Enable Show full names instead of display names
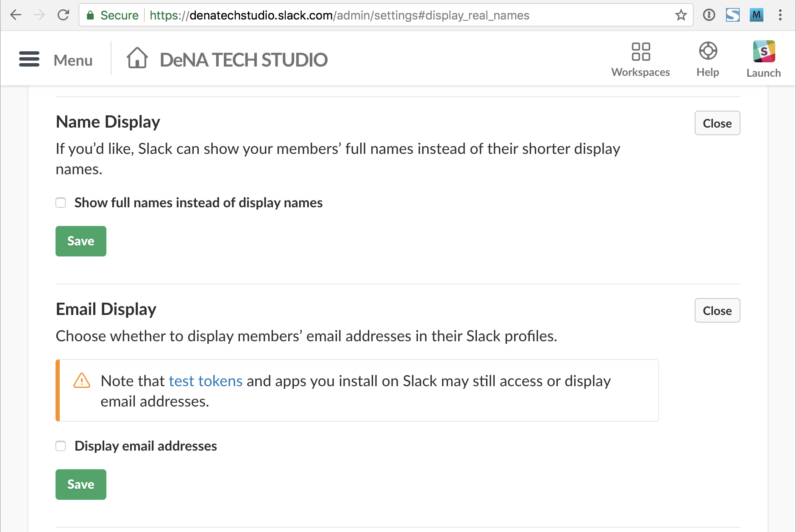Viewport: 796px width, 532px height. pos(61,203)
